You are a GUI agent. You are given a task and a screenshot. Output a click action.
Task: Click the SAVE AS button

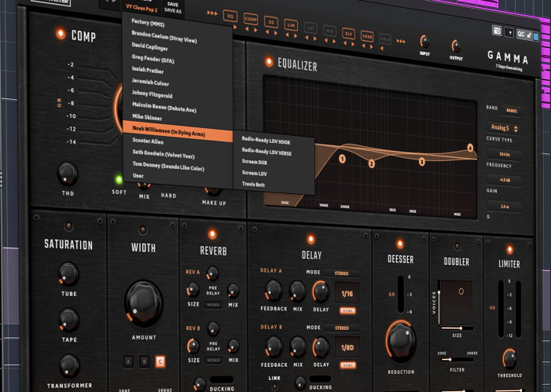(x=173, y=11)
